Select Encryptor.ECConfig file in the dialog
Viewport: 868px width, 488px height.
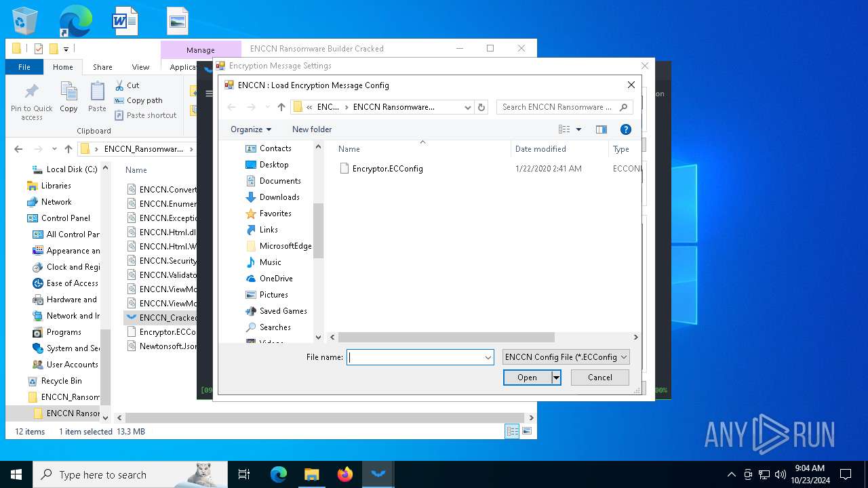387,169
